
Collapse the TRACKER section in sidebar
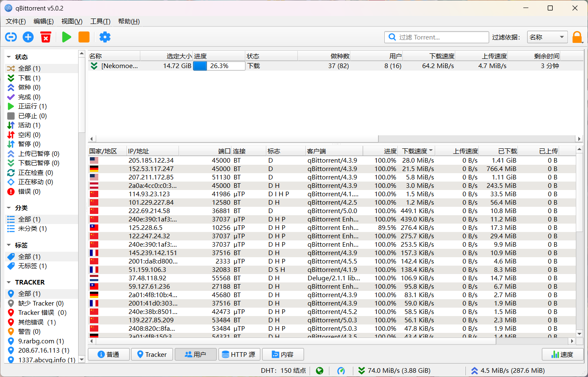[x=9, y=282]
